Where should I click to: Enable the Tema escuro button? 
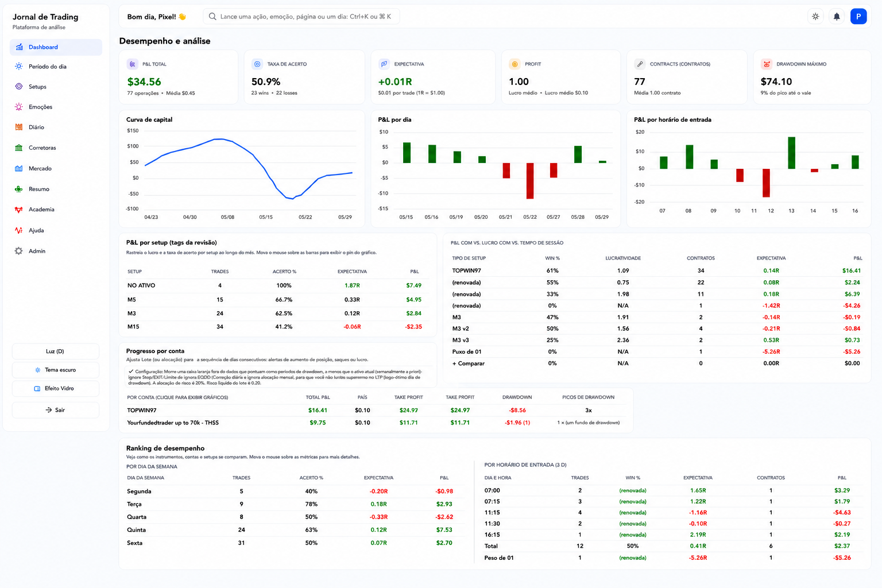pyautogui.click(x=55, y=370)
